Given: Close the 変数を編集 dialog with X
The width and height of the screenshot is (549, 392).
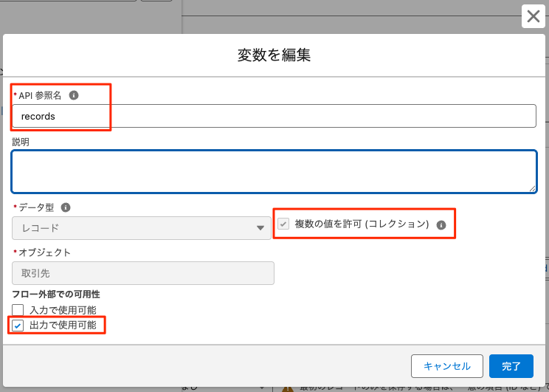Looking at the screenshot, I should click(x=533, y=16).
